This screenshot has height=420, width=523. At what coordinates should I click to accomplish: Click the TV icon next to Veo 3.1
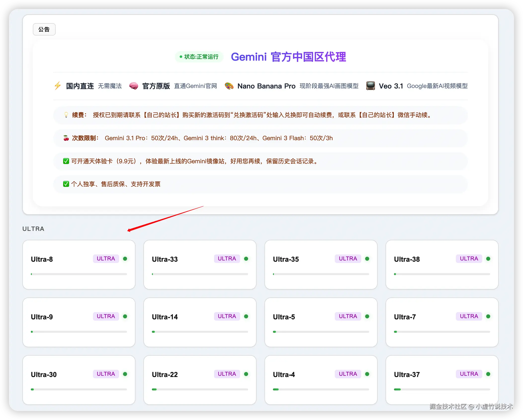point(370,86)
